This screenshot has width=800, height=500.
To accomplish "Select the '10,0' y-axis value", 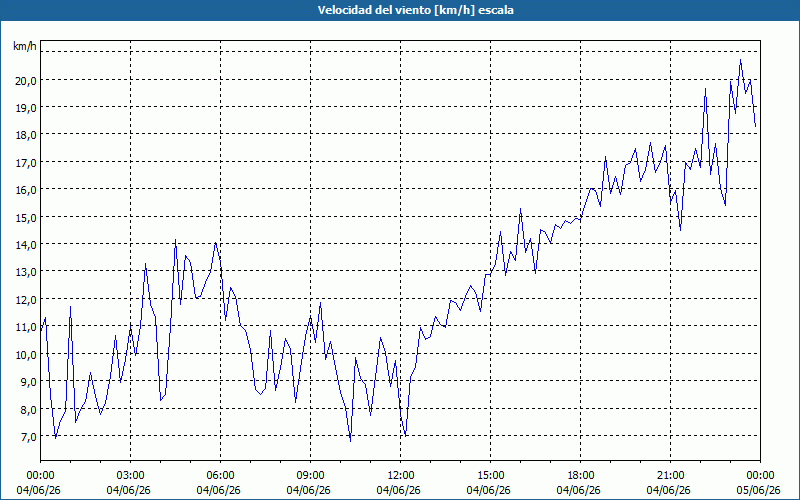I will (26, 354).
